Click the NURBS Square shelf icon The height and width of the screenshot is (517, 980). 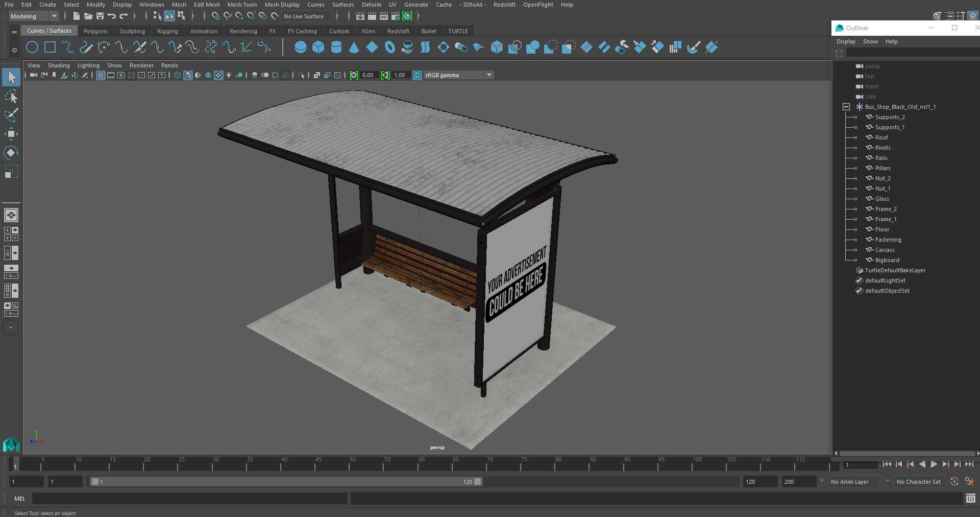(50, 48)
